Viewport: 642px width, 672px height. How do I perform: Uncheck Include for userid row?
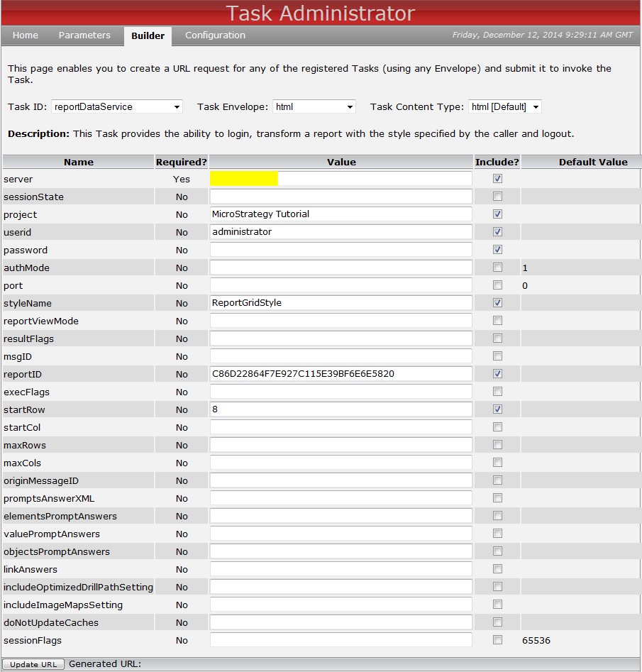click(497, 232)
